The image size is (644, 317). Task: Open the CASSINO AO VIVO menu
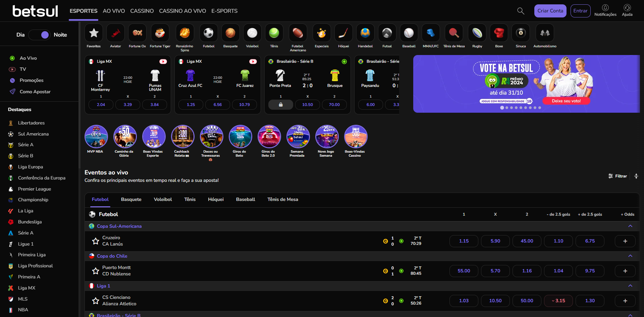(182, 11)
